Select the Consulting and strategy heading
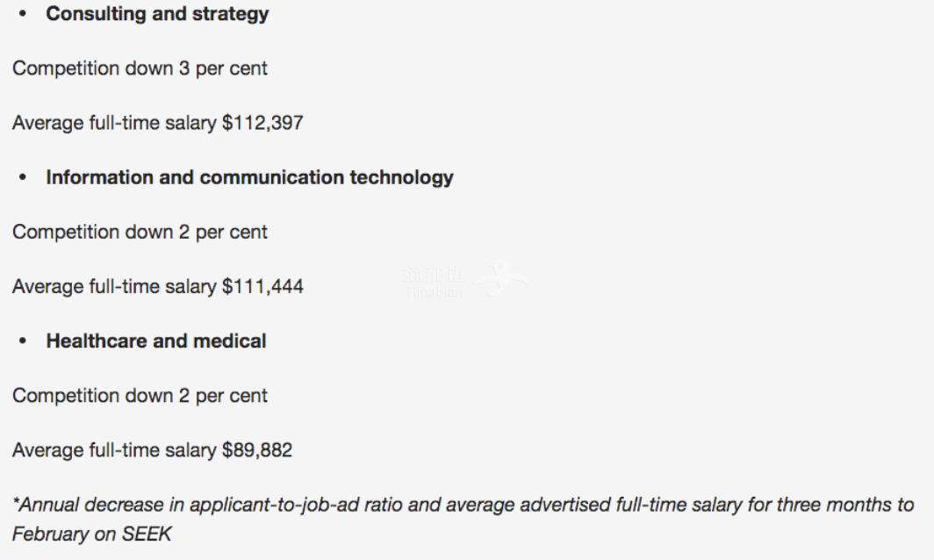Image resolution: width=934 pixels, height=560 pixels. coord(157,14)
